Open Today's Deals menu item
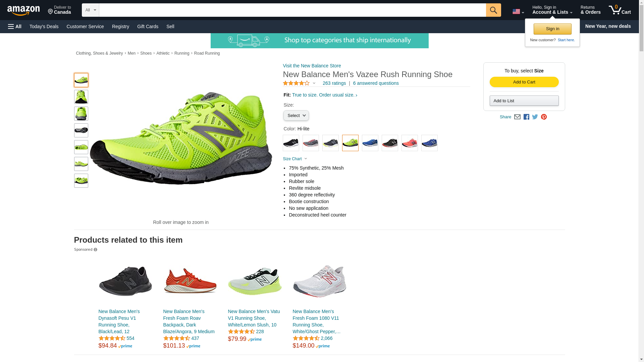 (44, 26)
